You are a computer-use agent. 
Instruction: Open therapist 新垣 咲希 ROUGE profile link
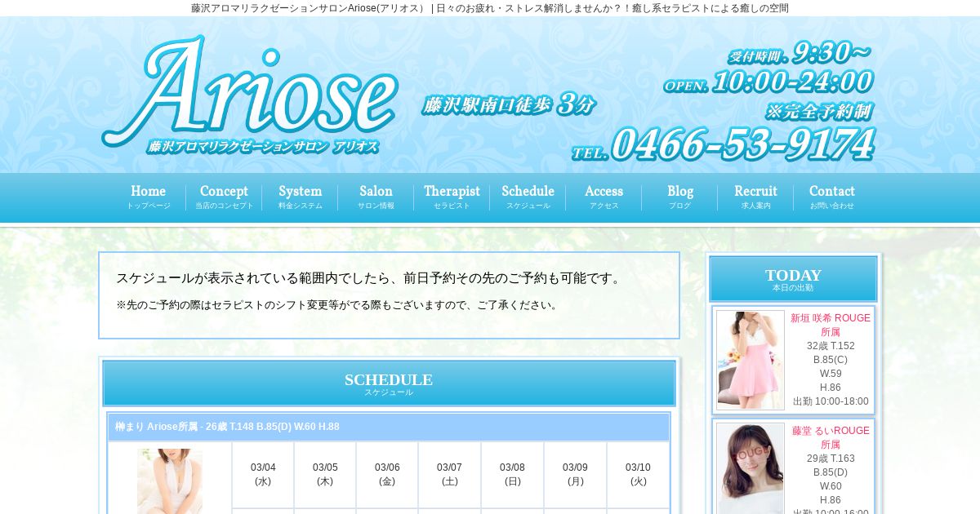(831, 325)
